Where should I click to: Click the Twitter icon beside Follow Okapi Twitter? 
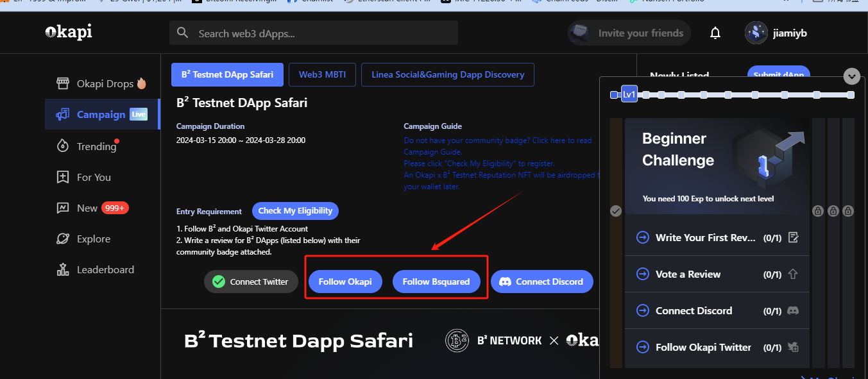pyautogui.click(x=793, y=347)
